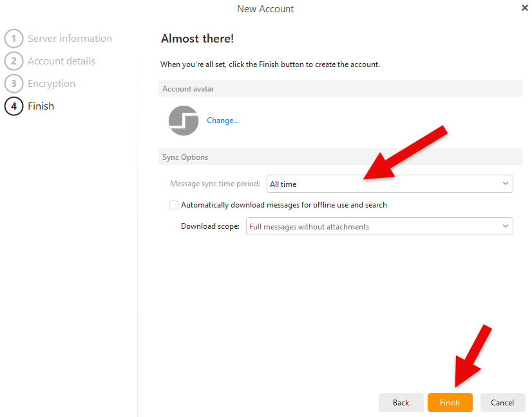The image size is (532, 417).
Task: Click the Cancel button
Action: tap(502, 402)
